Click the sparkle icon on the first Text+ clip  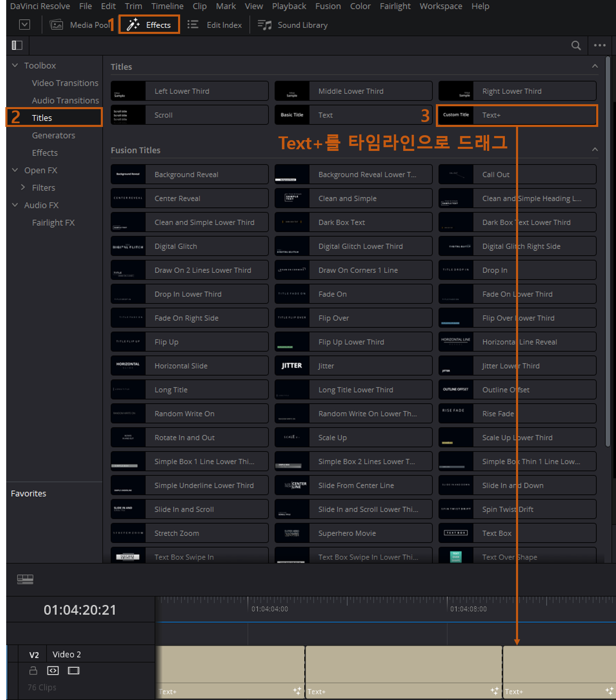coord(297,690)
